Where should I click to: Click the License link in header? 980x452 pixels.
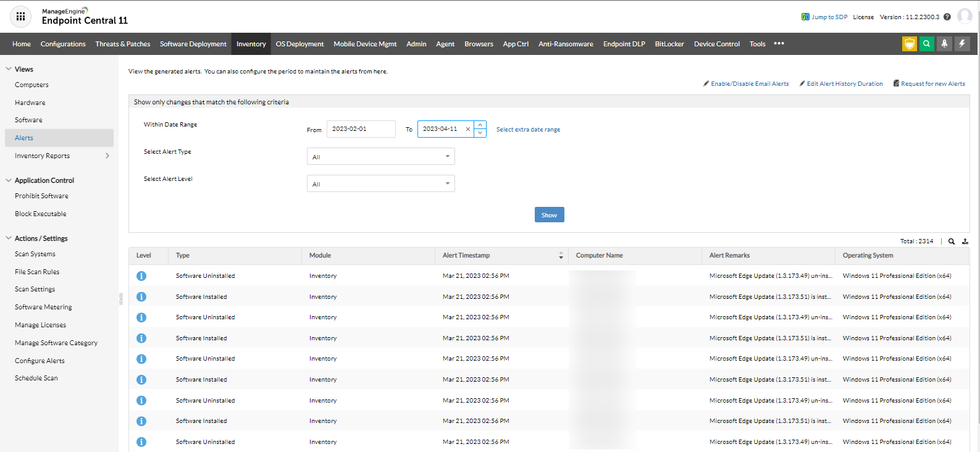pyautogui.click(x=863, y=17)
